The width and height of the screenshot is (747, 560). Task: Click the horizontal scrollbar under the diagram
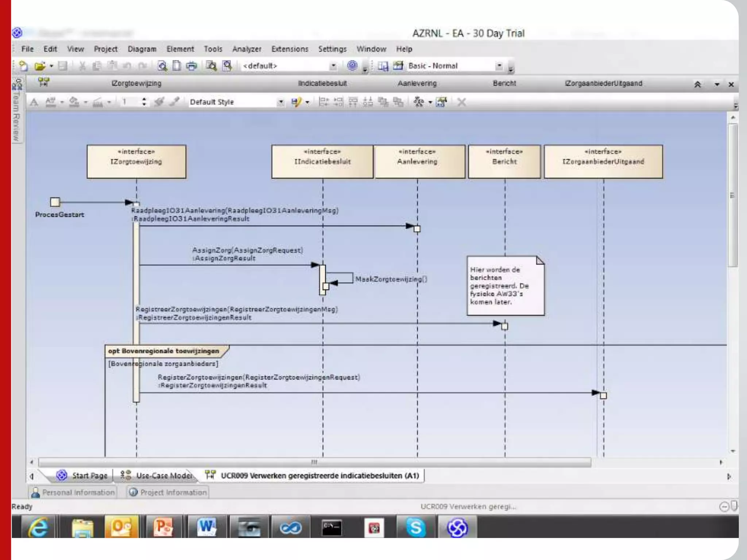(x=314, y=462)
